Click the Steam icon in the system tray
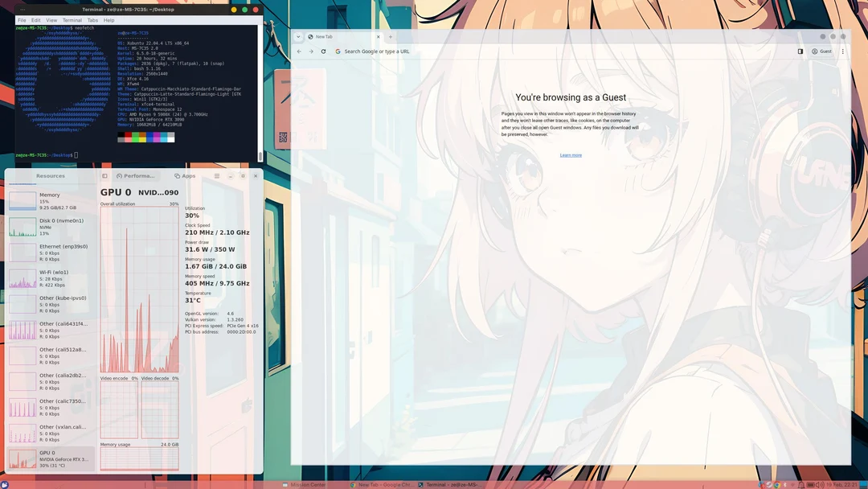 point(768,484)
